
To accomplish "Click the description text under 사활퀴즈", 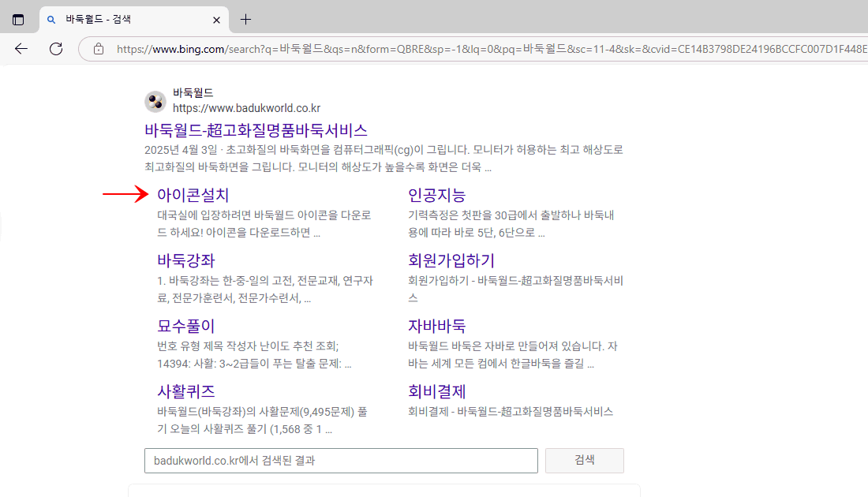I will click(263, 420).
